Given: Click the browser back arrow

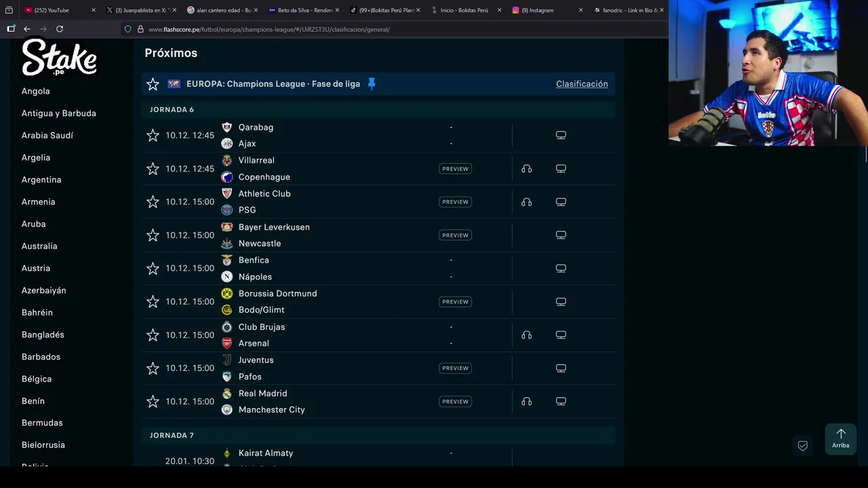Looking at the screenshot, I should (27, 29).
